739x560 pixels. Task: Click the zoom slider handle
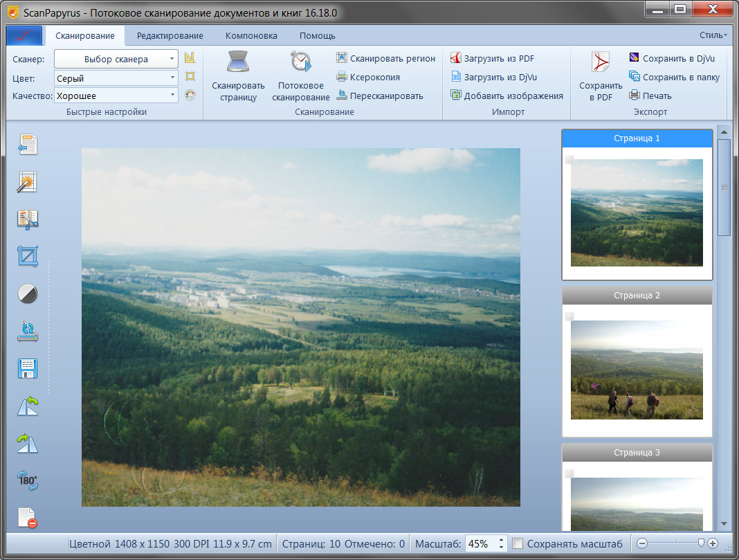coord(701,543)
